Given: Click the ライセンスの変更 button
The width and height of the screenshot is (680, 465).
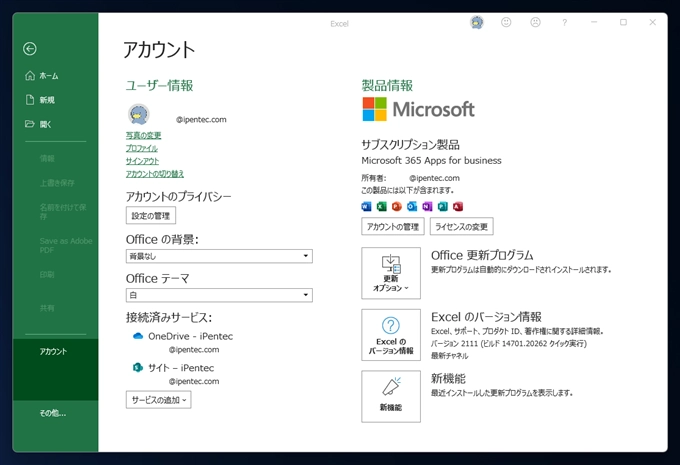Looking at the screenshot, I should coord(461,226).
